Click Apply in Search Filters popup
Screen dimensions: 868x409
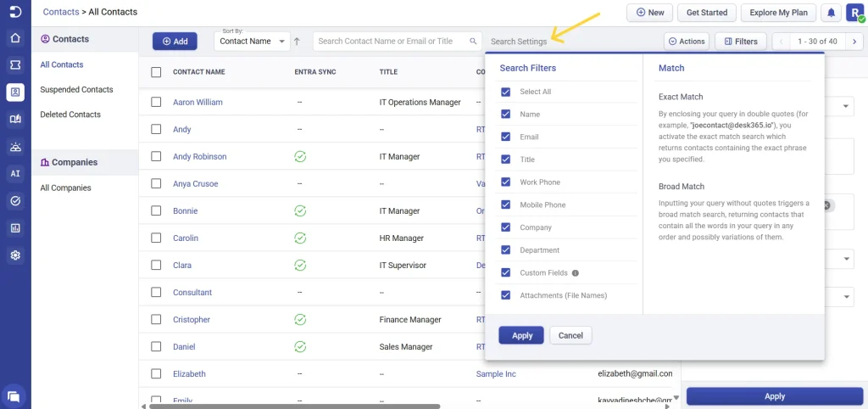tap(521, 335)
